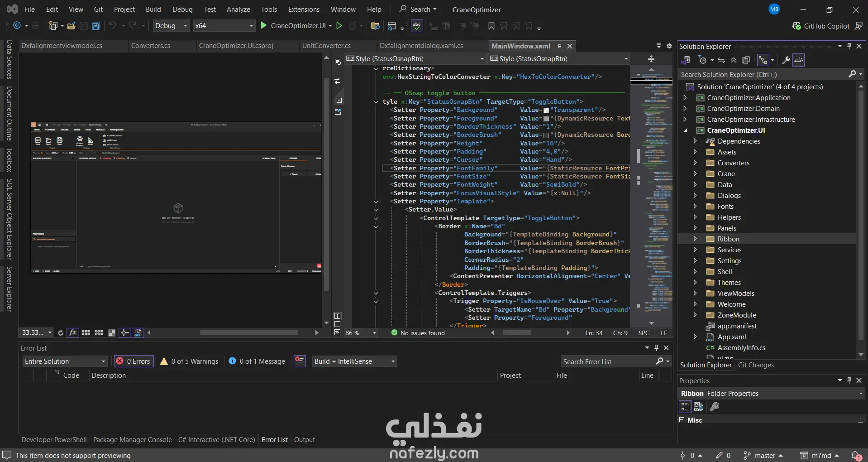Navigate backward with the back arrow icon
This screenshot has width=868, height=462.
pyautogui.click(x=17, y=26)
